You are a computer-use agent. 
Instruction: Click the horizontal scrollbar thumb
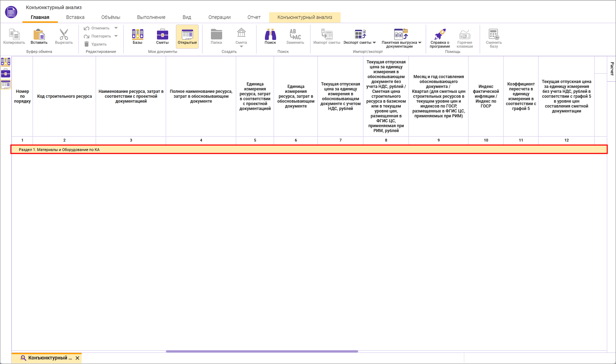pyautogui.click(x=262, y=351)
